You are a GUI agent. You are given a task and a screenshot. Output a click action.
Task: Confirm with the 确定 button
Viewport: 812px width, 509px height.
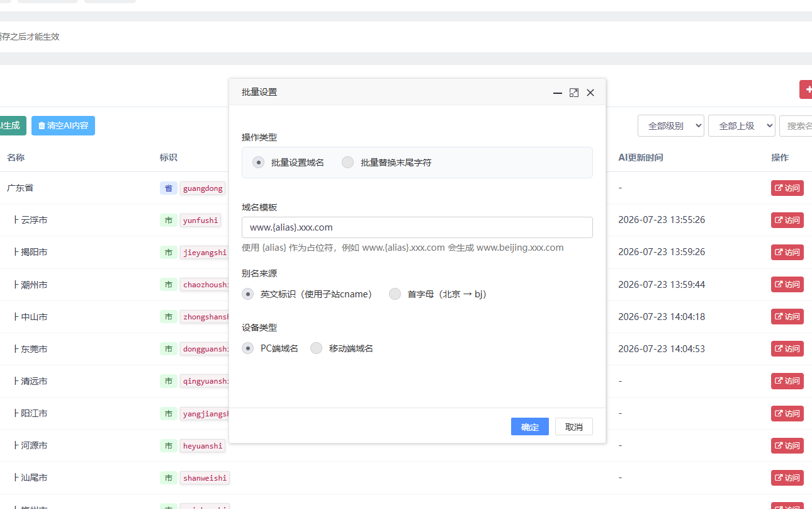(x=530, y=426)
